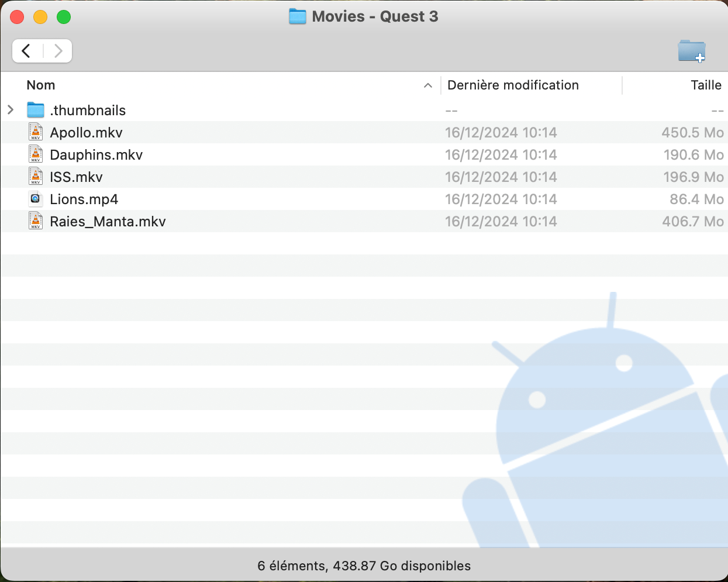Click the ISS.mkv file icon

(x=36, y=177)
